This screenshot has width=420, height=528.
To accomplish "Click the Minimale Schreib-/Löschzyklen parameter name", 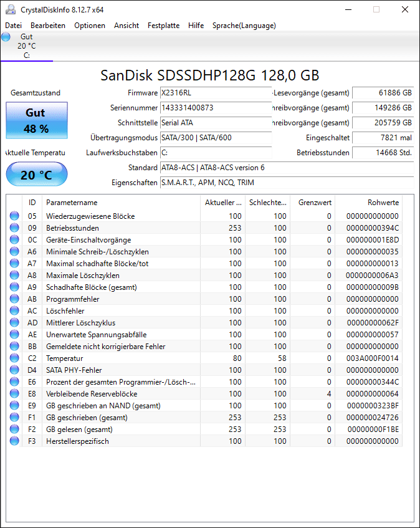I will point(97,252).
